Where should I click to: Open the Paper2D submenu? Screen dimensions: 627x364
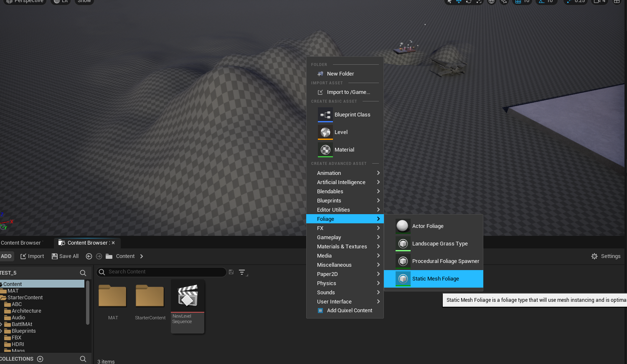tap(345, 274)
